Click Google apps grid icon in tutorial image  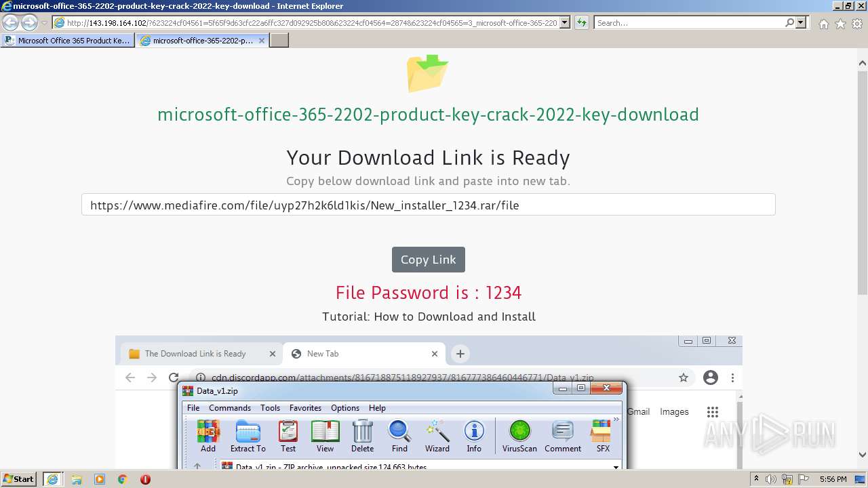tap(712, 411)
